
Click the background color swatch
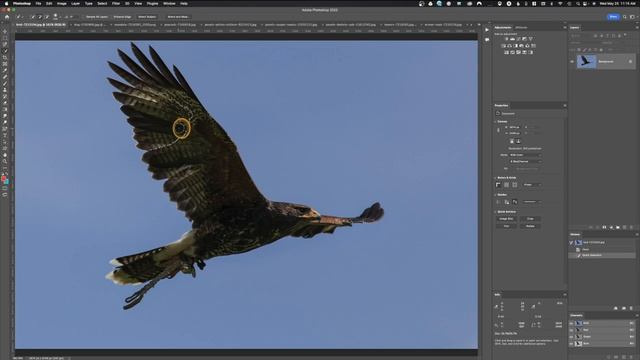[x=7, y=181]
